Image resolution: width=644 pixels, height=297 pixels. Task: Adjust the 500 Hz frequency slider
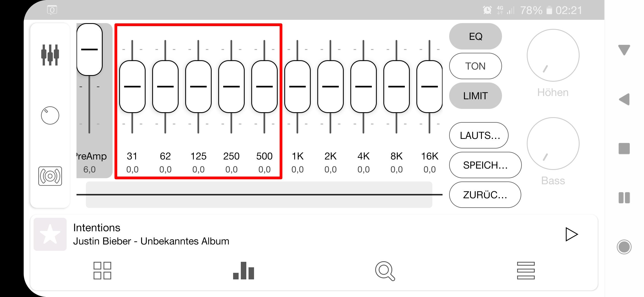264,87
